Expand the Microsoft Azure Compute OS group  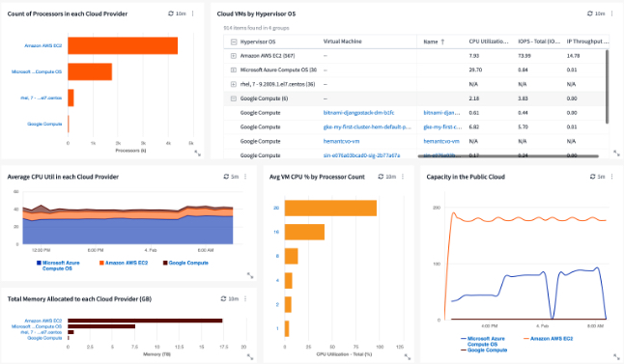(x=234, y=70)
